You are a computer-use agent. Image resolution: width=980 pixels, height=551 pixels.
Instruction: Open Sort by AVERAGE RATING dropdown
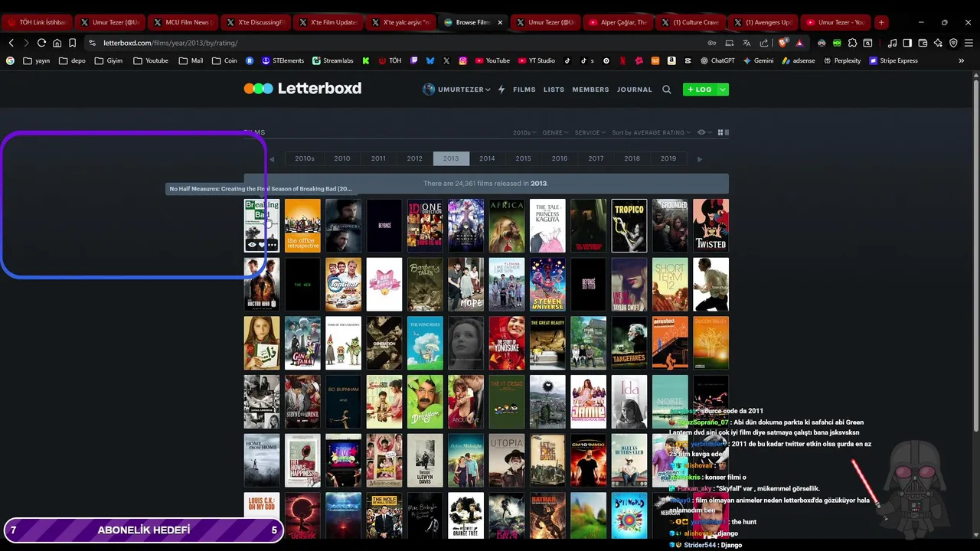pyautogui.click(x=651, y=132)
